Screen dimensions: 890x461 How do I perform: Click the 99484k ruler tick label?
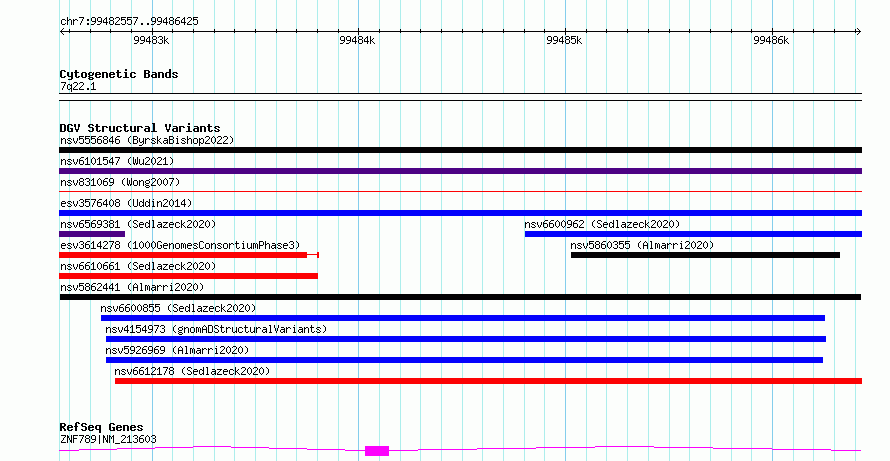(x=357, y=40)
